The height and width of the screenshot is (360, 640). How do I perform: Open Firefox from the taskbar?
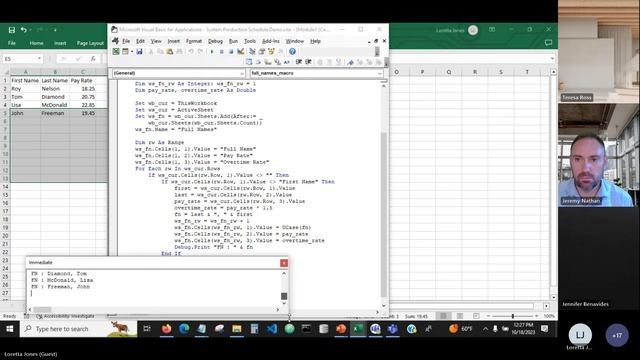pyautogui.click(x=167, y=329)
